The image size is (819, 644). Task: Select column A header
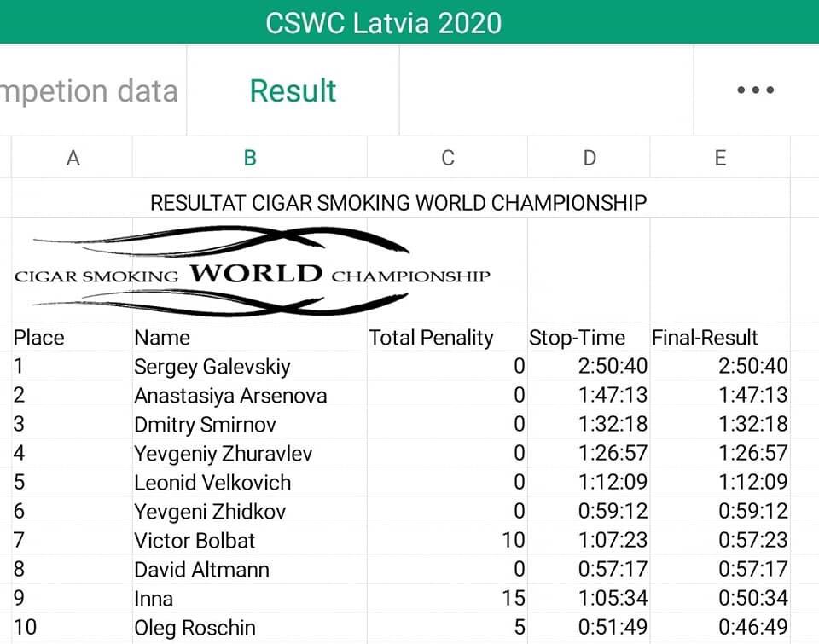(x=72, y=157)
